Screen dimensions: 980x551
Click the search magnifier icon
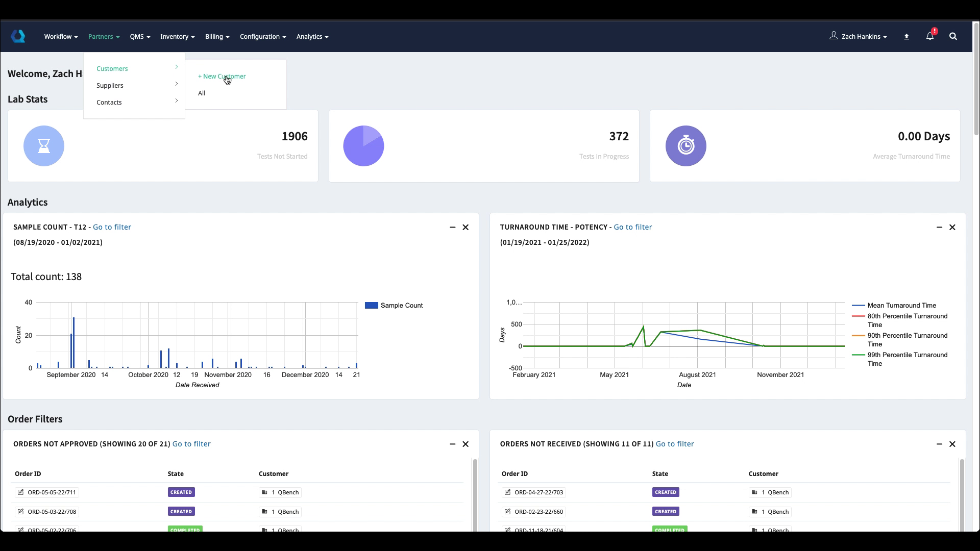coord(952,36)
